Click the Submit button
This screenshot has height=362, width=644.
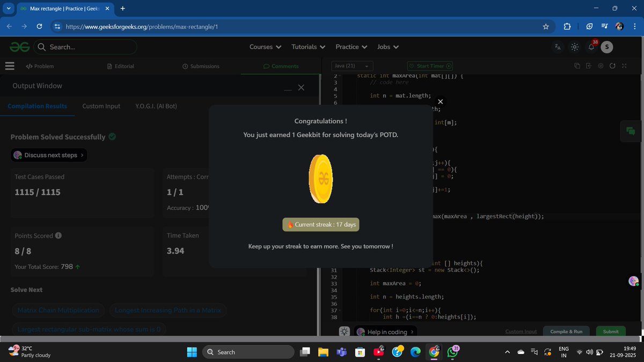pyautogui.click(x=611, y=331)
